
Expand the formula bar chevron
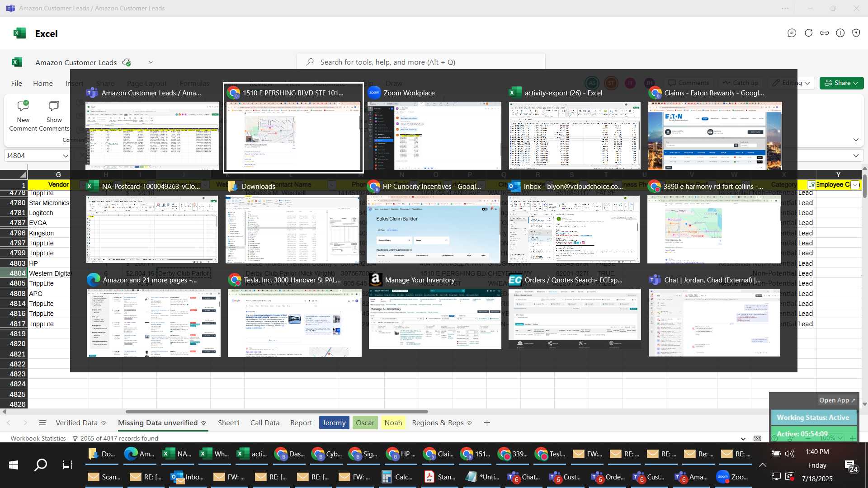[x=856, y=156]
